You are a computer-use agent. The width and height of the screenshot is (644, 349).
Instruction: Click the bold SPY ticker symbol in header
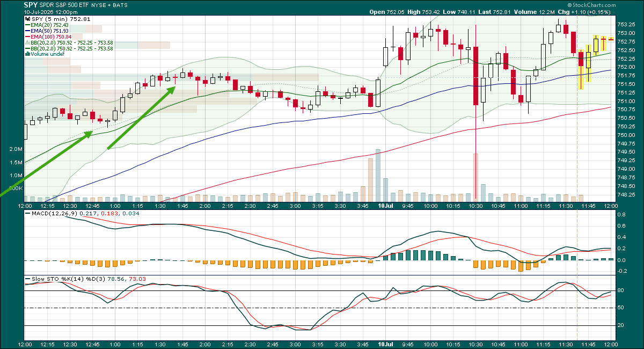pyautogui.click(x=31, y=5)
